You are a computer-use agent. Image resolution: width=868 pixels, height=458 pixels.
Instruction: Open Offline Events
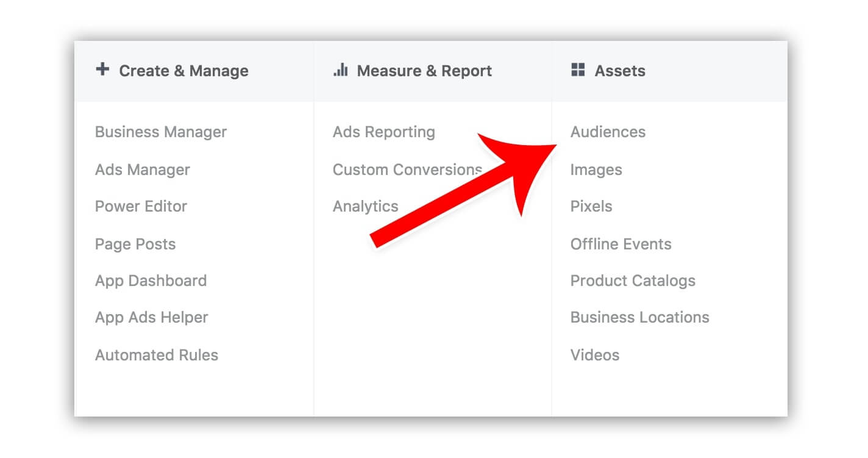point(621,244)
